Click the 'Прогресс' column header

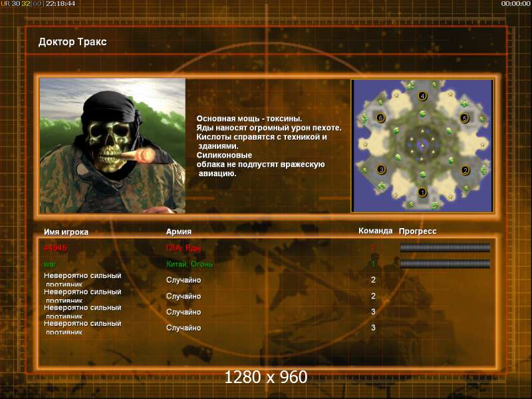(x=418, y=231)
